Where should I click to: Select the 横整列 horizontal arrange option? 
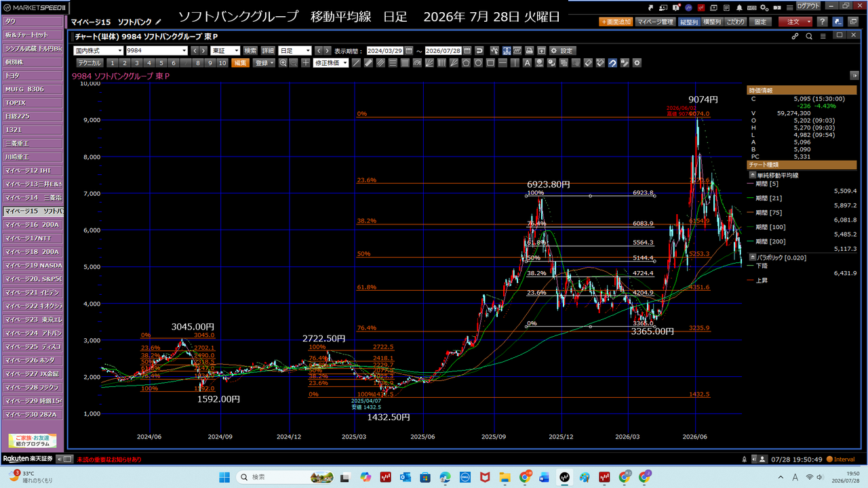[x=712, y=22]
